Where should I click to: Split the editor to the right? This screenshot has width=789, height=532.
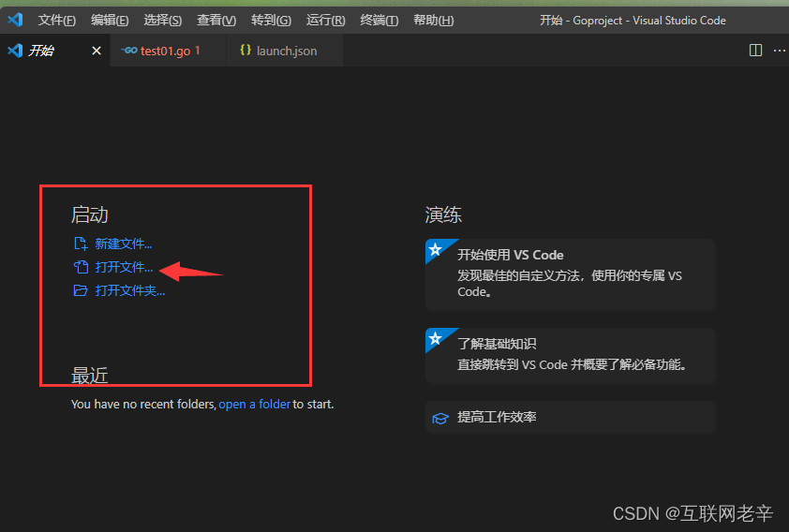(x=755, y=51)
